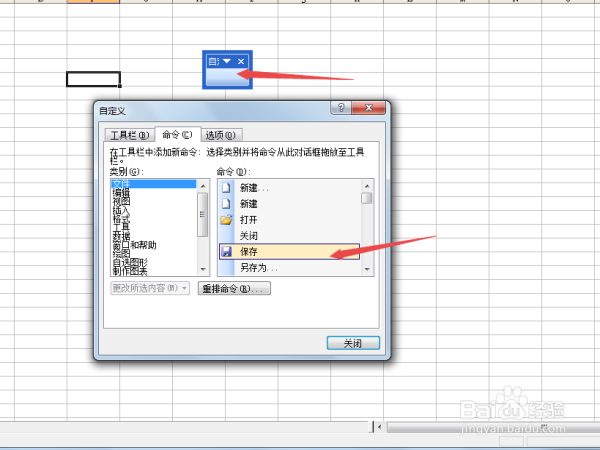
Task: Select the 命令(C) tab
Action: pos(177,134)
